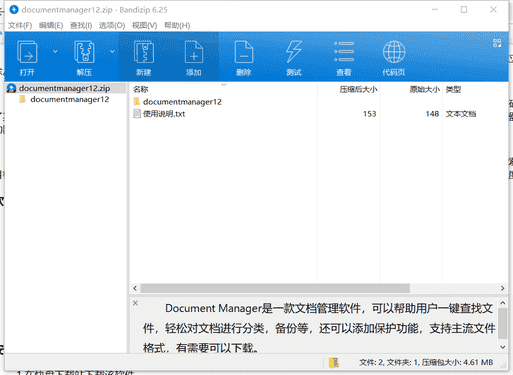Click the horizontal scrollbar left arrow
The width and height of the screenshot is (513, 375).
coord(135,288)
